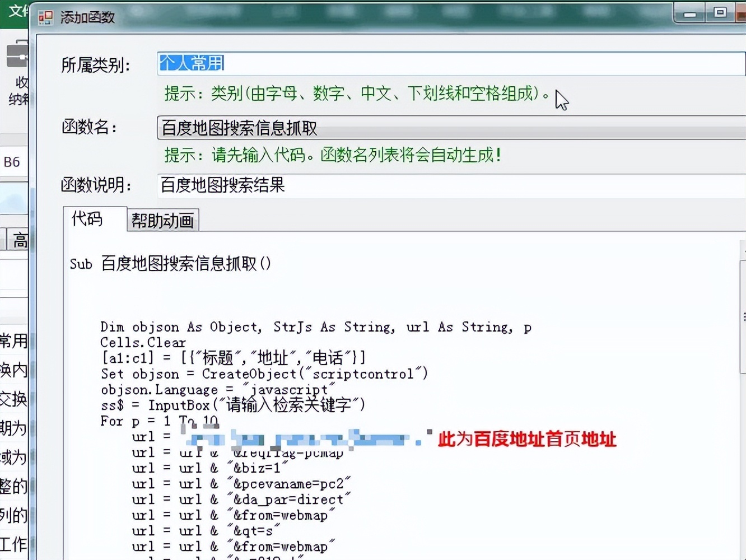Click the red annotation 此为百度地址首页地址
Screen dimensions: 746x560
click(526, 440)
